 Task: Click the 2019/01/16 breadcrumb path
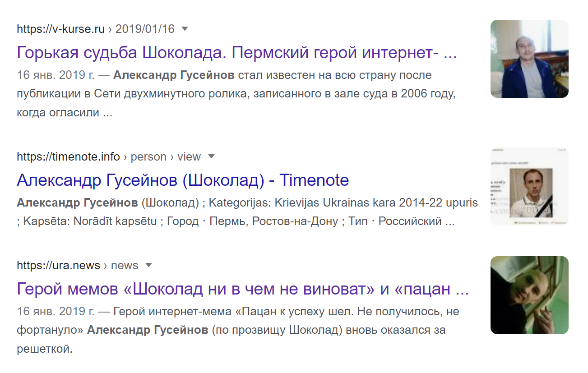click(x=144, y=29)
